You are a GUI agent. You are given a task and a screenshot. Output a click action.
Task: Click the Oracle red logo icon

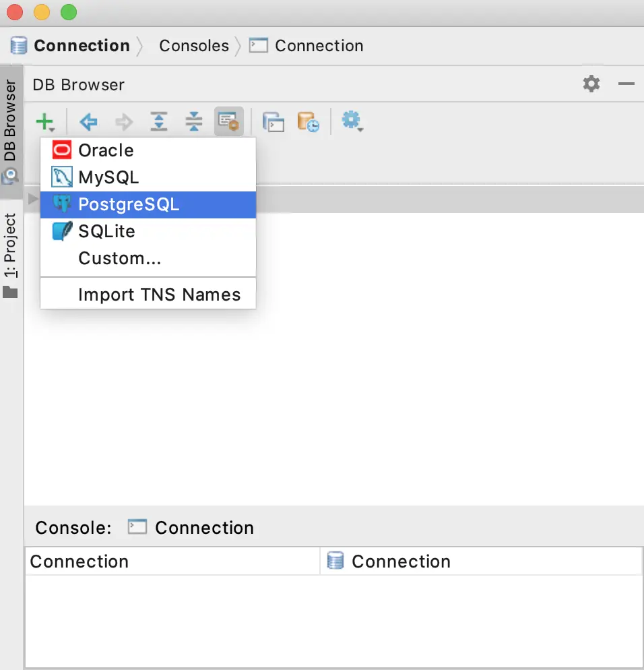[x=62, y=150]
